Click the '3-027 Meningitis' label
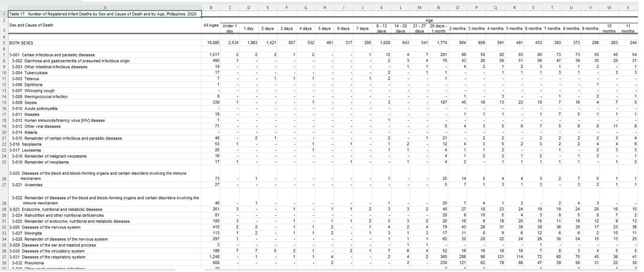The image size is (644, 272). tap(28, 233)
